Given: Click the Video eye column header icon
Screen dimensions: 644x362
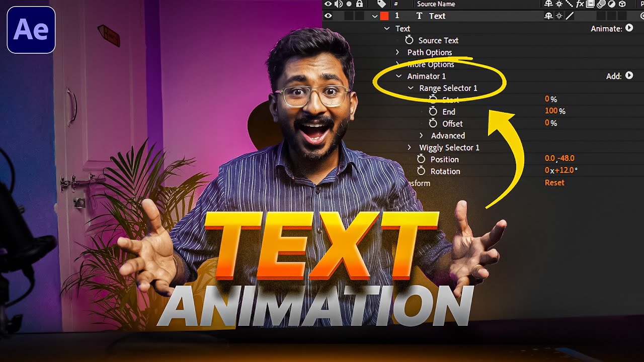Looking at the screenshot, I should 328,4.
